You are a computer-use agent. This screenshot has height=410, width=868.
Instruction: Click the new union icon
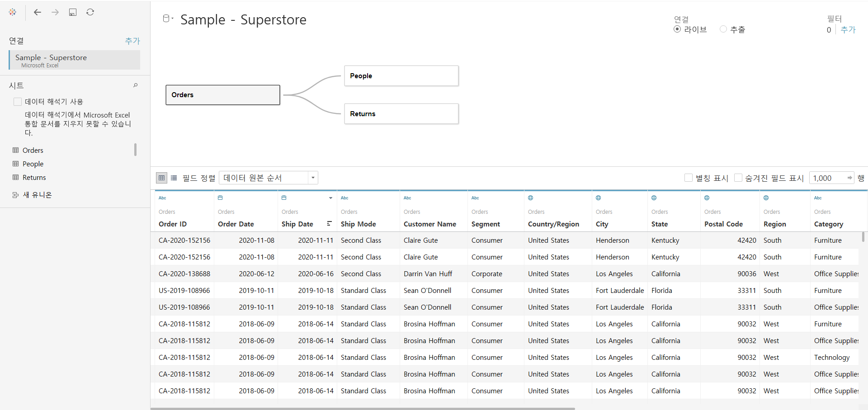click(16, 195)
